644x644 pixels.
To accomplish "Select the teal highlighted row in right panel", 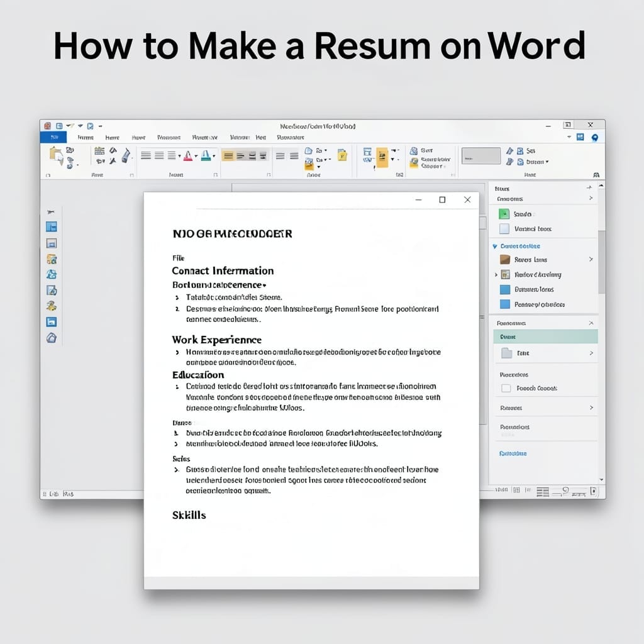I will coord(545,337).
